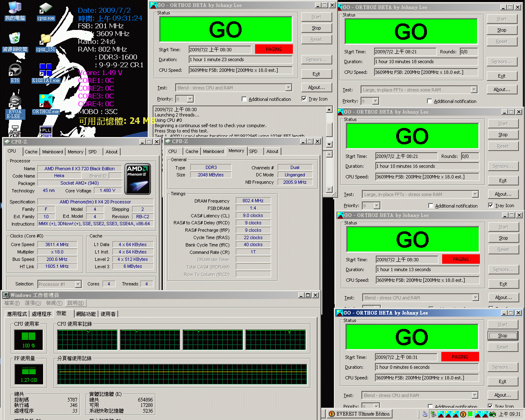Screen dimensions: 525x420
Task: Click the Orthos log scrollbar up arrow
Action: click(329, 110)
